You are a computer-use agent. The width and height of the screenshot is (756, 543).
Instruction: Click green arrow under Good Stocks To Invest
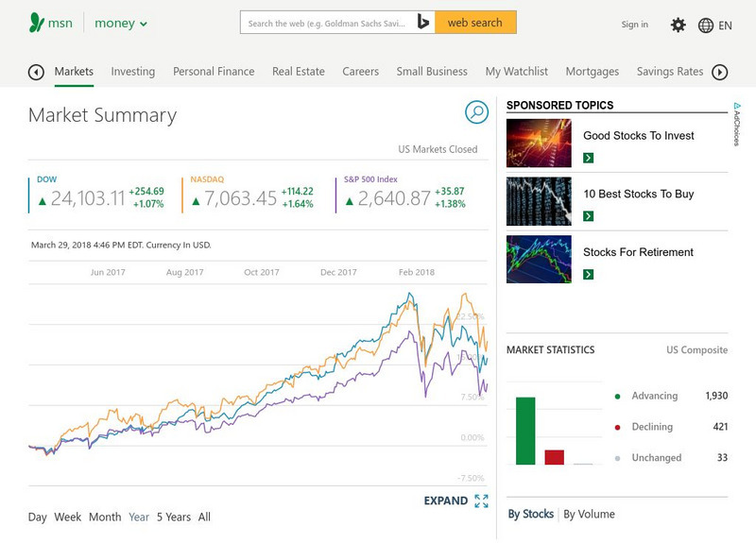coord(588,158)
